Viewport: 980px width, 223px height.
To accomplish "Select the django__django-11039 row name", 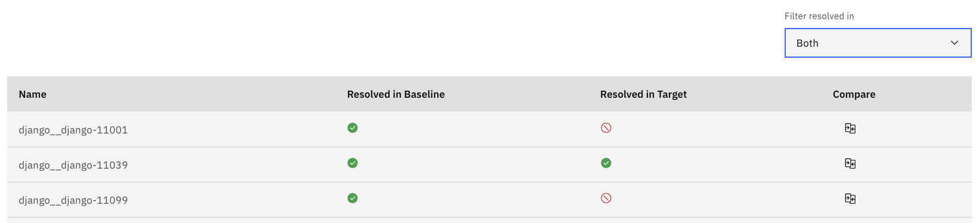I will [73, 165].
